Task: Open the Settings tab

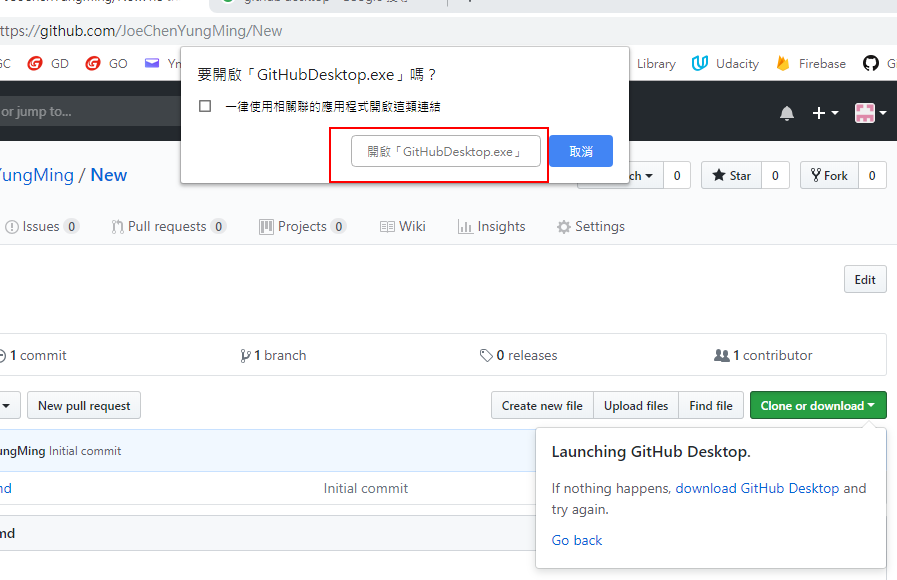Action: (591, 227)
